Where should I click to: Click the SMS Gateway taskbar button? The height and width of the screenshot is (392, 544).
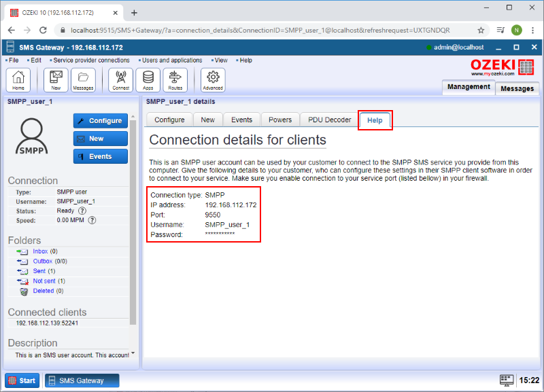[82, 380]
